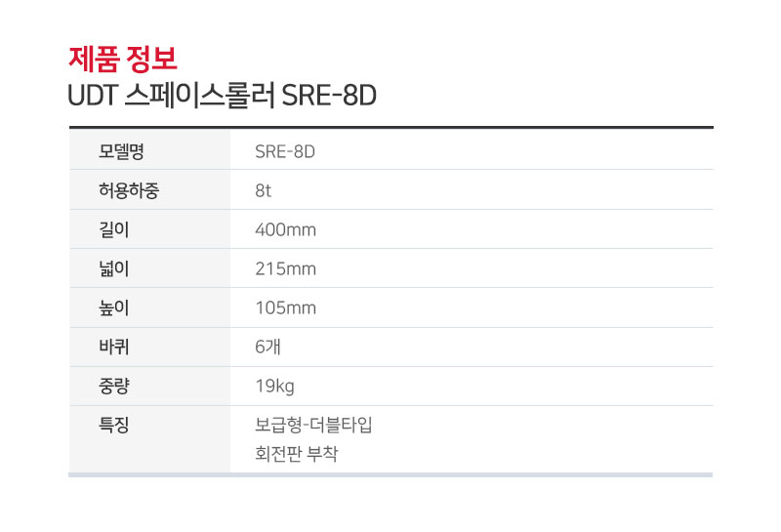Click the 회전판 부착 feature text
Screen dimensions: 781x532
pos(297,454)
